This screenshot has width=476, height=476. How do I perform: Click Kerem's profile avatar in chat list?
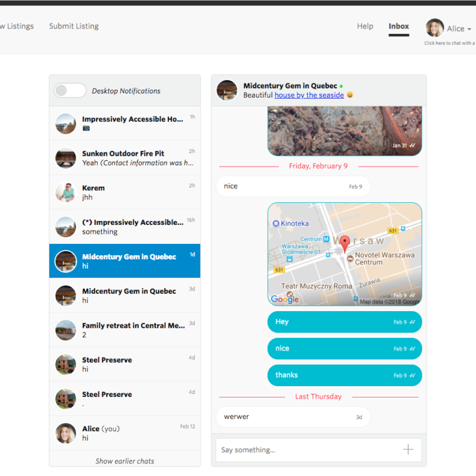[65, 192]
